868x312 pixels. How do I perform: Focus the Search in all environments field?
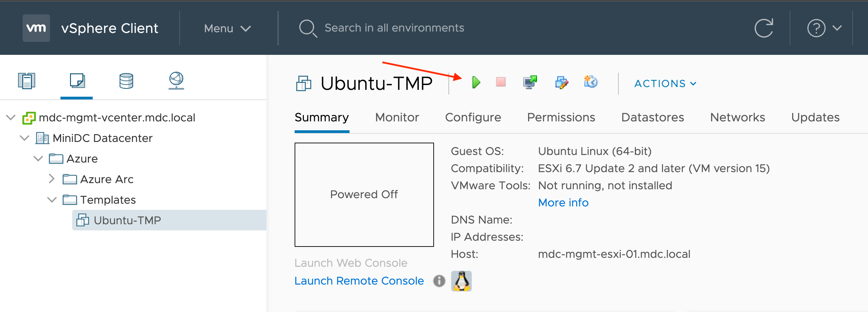(394, 28)
